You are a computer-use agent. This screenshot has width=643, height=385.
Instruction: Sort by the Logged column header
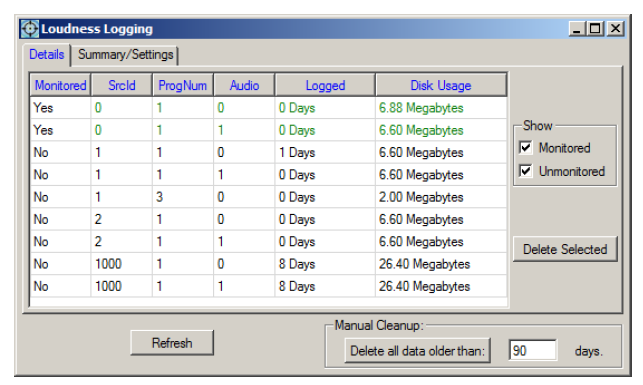[x=326, y=85]
